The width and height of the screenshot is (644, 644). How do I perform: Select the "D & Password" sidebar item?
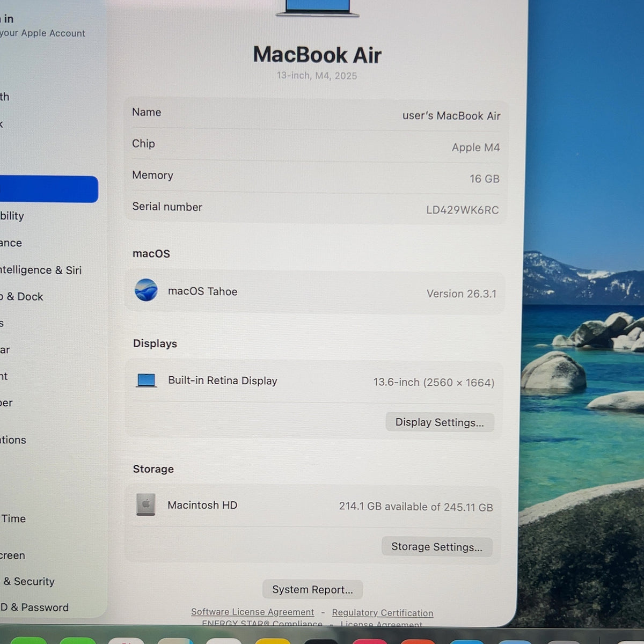click(34, 608)
